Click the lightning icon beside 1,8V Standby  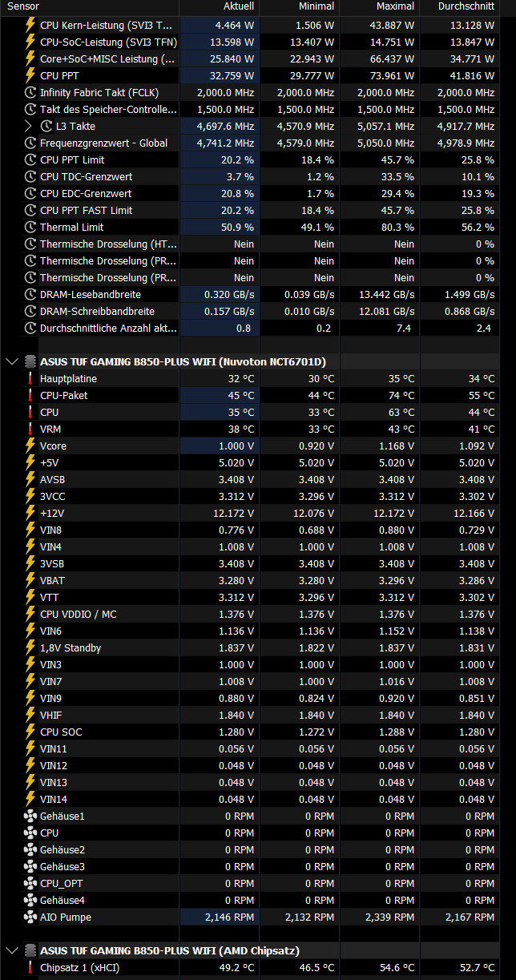30,647
